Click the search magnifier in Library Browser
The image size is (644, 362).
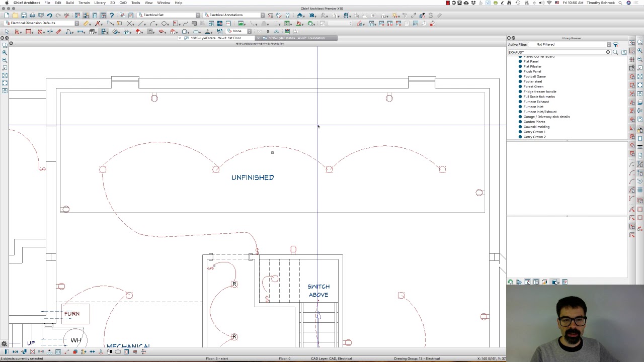[x=615, y=52]
